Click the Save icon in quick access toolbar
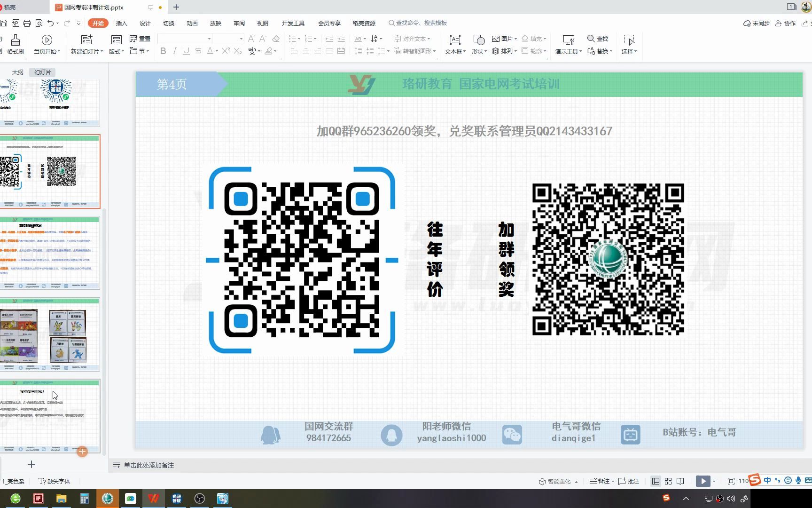The width and height of the screenshot is (812, 508). coord(4,23)
